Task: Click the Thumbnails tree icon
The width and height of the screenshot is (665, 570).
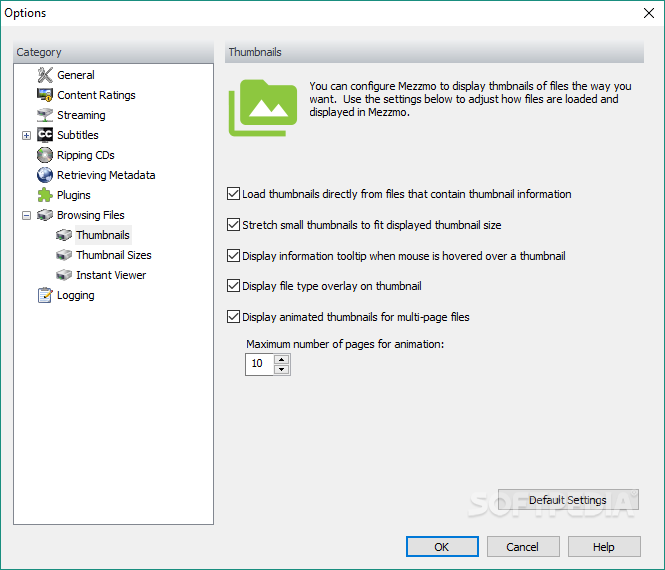Action: click(64, 235)
